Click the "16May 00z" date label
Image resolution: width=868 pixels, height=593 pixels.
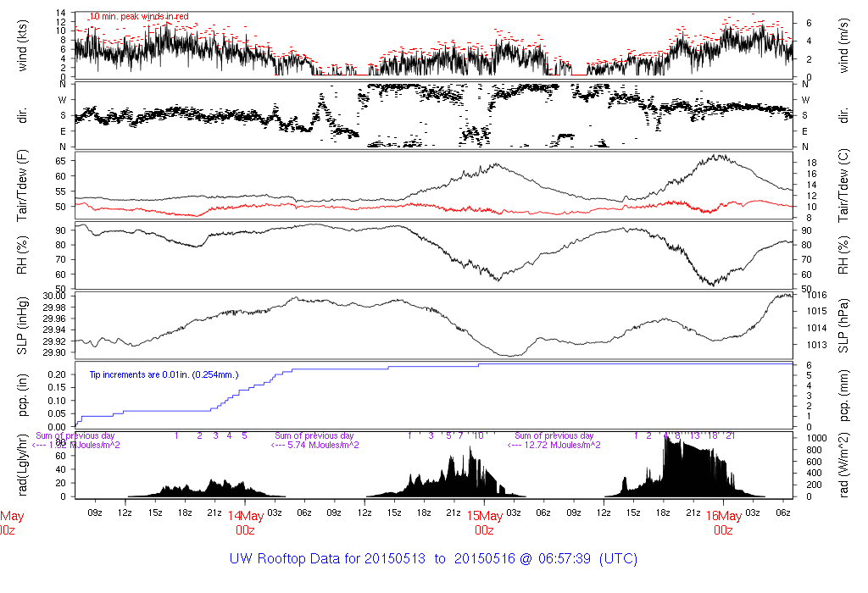click(724, 523)
